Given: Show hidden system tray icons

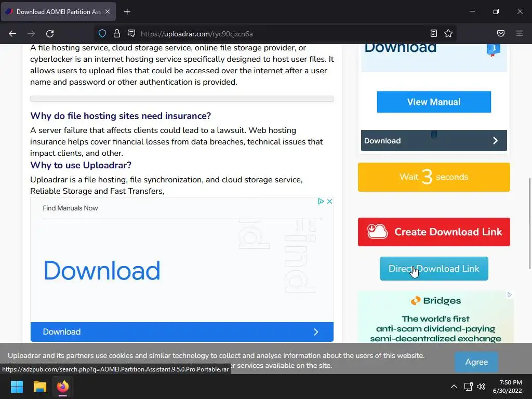Looking at the screenshot, I should (454, 387).
